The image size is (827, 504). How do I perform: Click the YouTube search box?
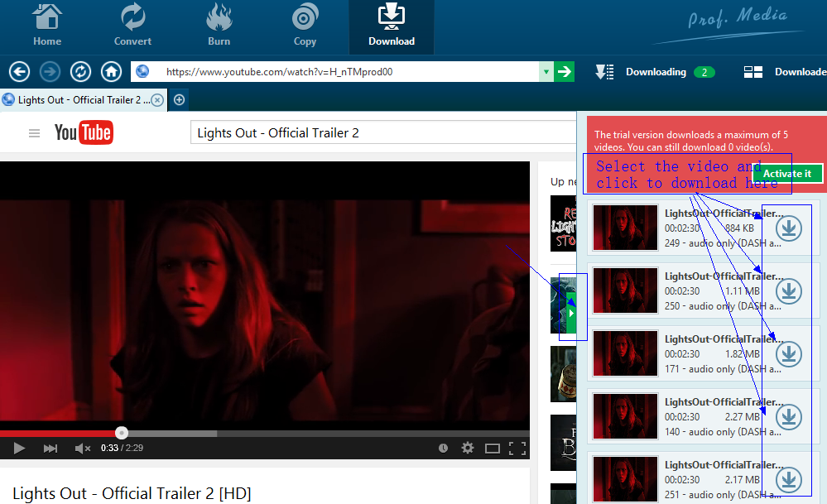[x=383, y=133]
